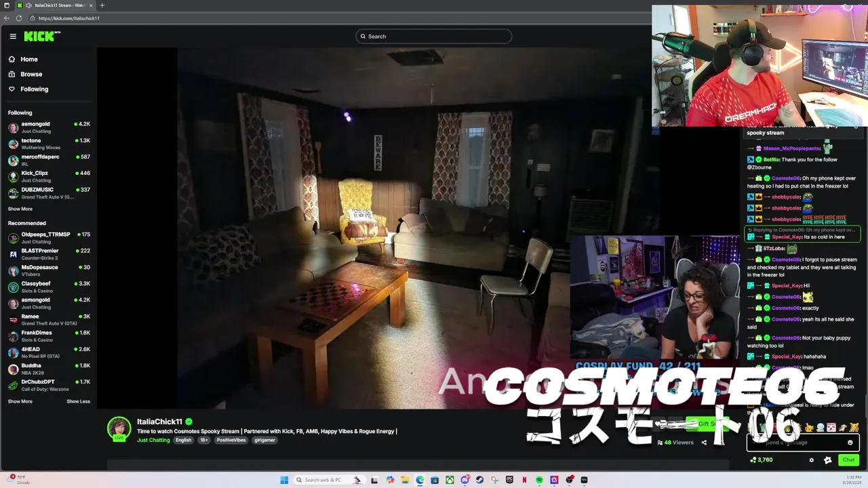Open Epic Games Launcher from the taskbar
868x488 pixels.
(509, 480)
